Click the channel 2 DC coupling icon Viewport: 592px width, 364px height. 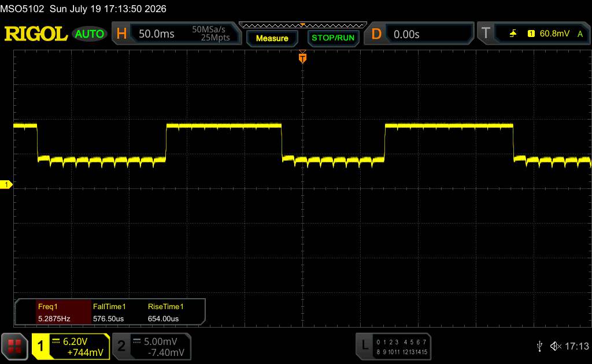click(x=136, y=341)
